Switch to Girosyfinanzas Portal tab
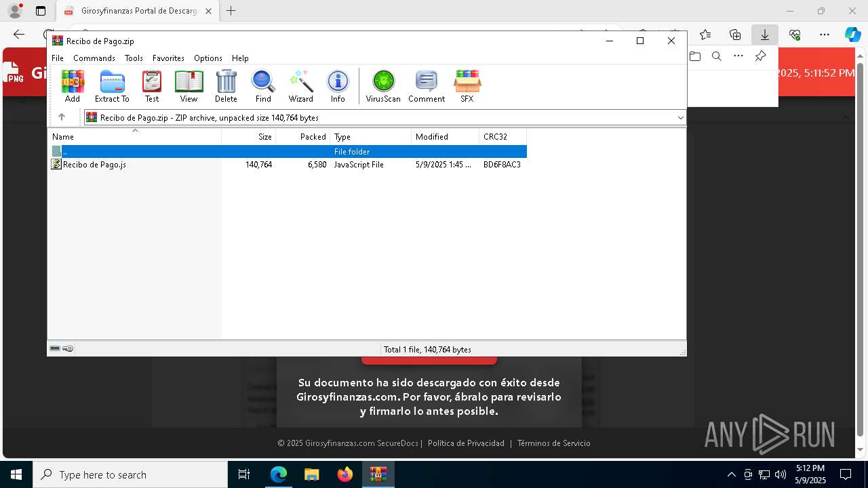Viewport: 868px width, 488px height. [x=138, y=11]
